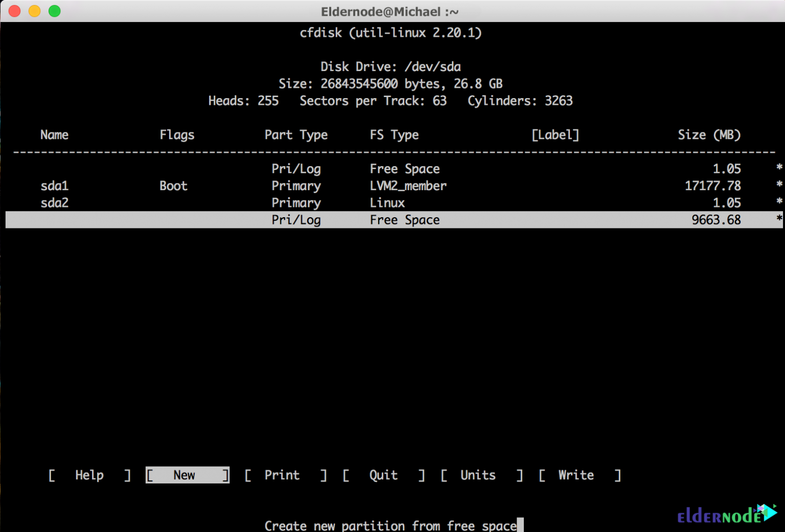
Task: Select the Units command
Action: [x=477, y=475]
